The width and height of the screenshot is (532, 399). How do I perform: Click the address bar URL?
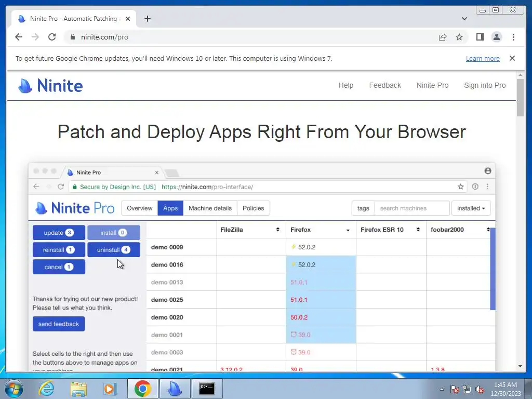(104, 37)
